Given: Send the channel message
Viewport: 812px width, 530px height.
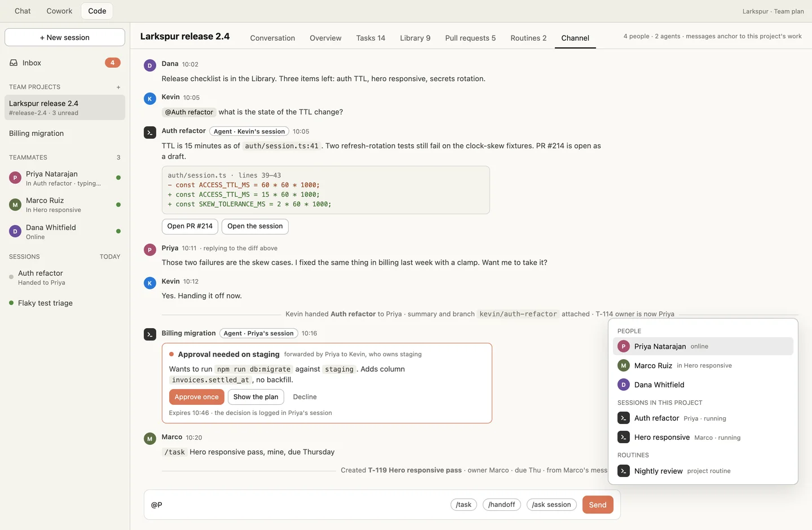Looking at the screenshot, I should [598, 505].
